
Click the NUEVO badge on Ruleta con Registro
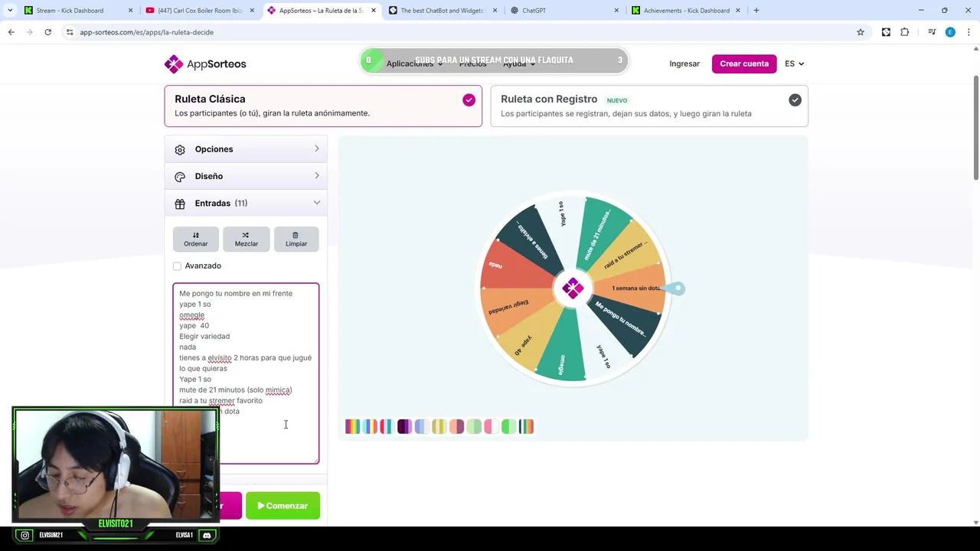617,100
